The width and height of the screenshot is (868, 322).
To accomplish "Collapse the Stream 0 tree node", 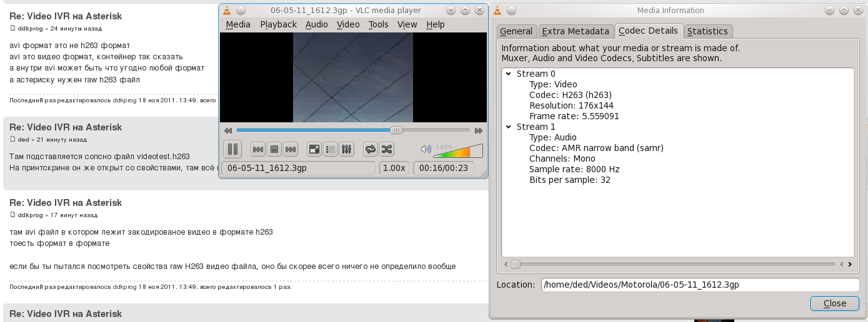I will click(509, 74).
